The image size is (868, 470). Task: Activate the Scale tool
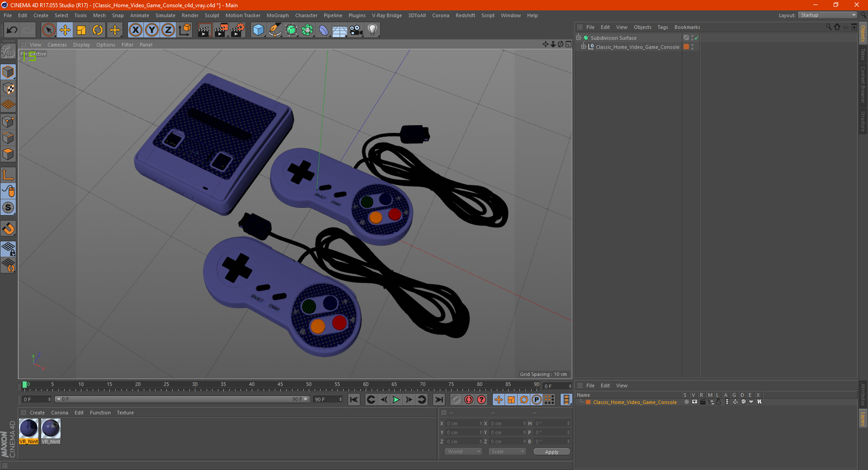pyautogui.click(x=81, y=30)
